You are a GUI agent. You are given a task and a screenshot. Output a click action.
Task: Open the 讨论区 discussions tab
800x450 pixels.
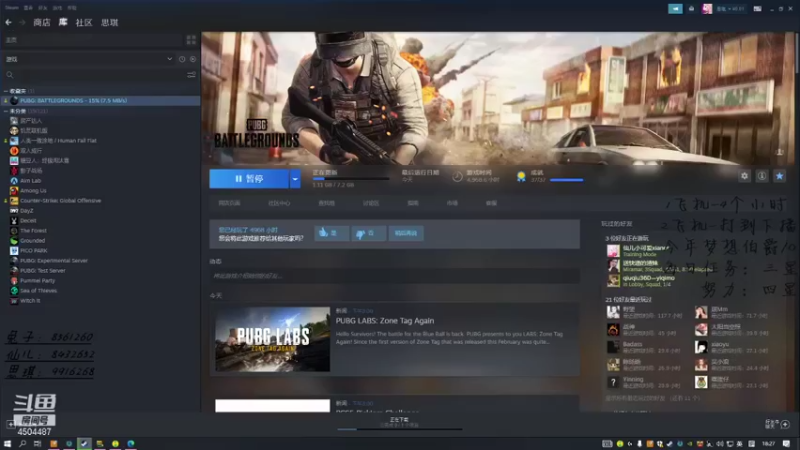(371, 203)
